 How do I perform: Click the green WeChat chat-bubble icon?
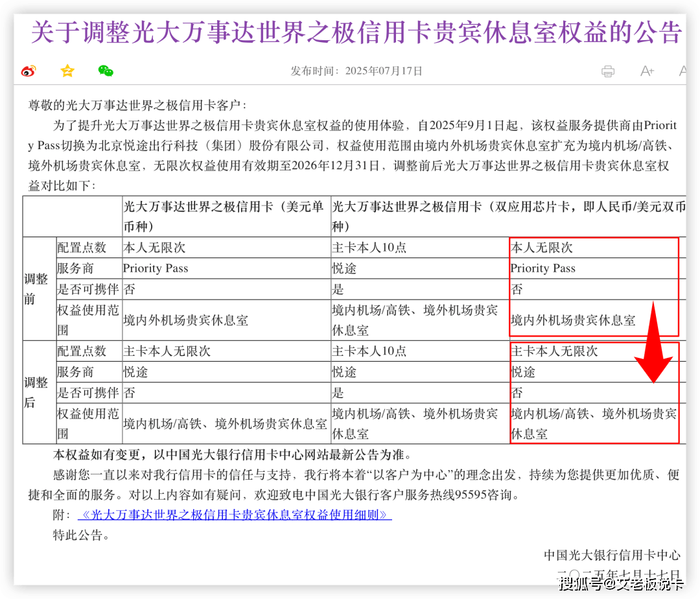coord(106,71)
